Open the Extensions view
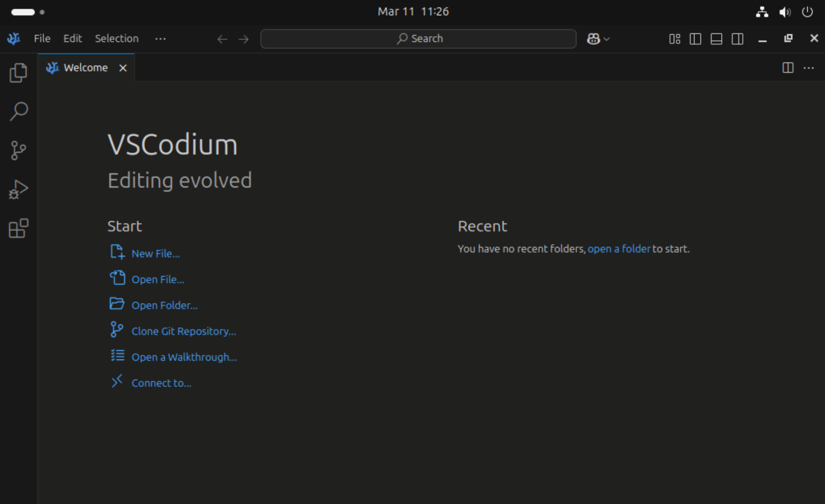The height and width of the screenshot is (504, 825). point(19,228)
